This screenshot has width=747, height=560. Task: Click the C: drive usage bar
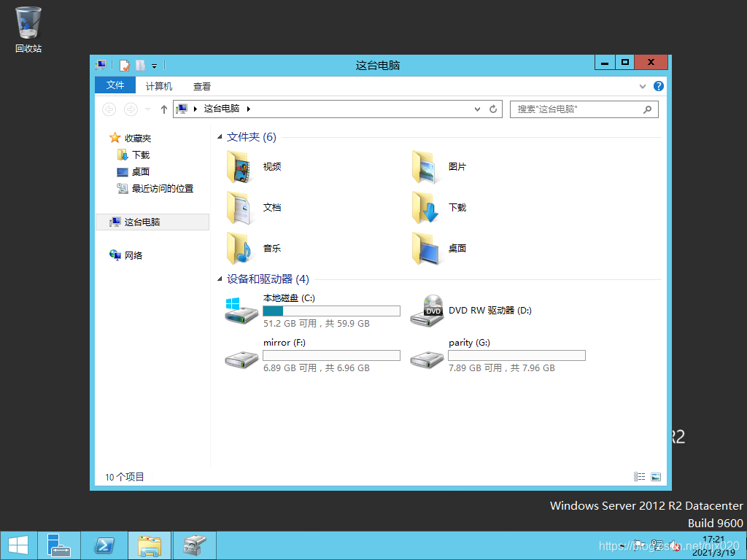[x=332, y=311]
